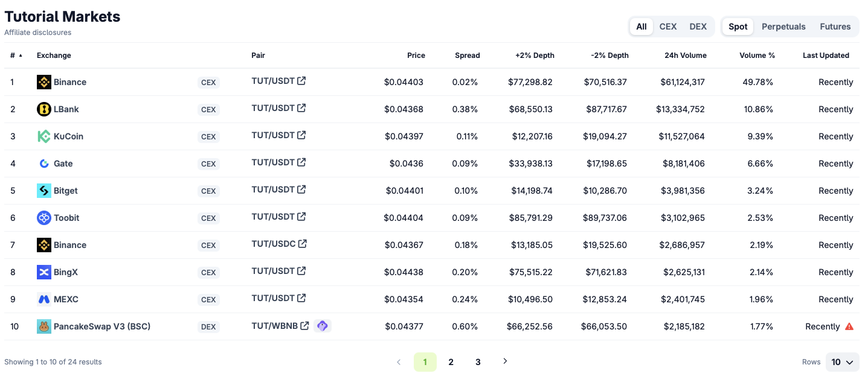Open the Rows per page dropdown
The height and width of the screenshot is (388, 868).
click(x=842, y=362)
